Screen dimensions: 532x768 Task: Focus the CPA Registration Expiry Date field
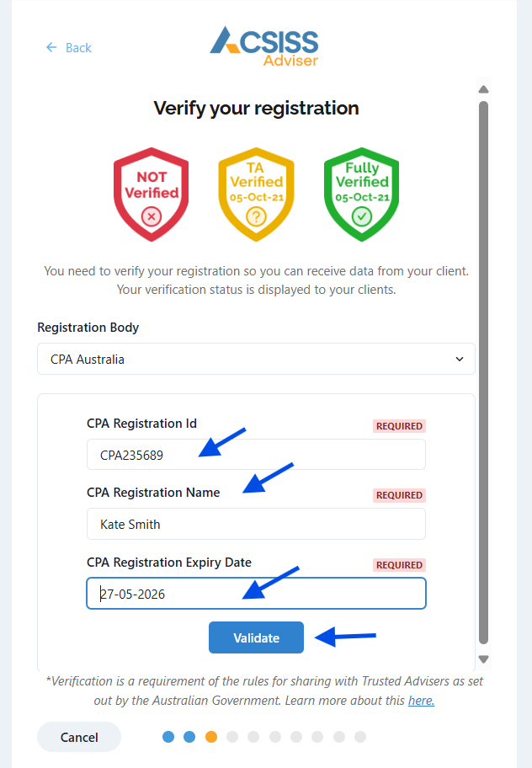tap(256, 593)
